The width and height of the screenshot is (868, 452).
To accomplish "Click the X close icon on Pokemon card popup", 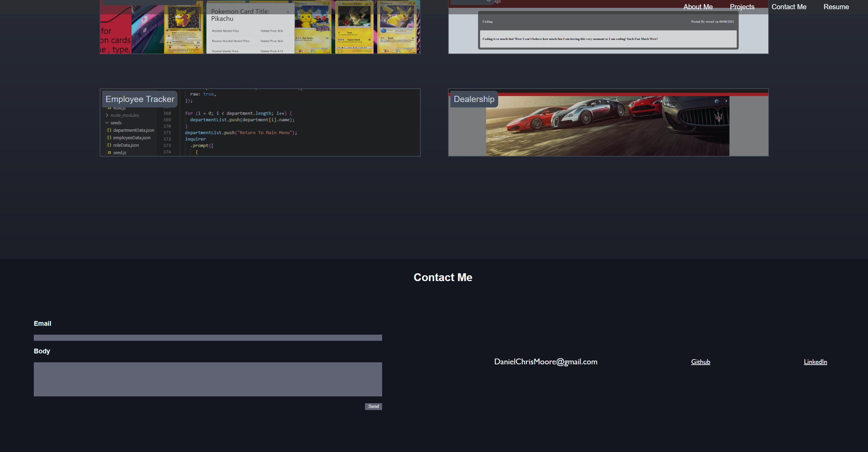I will 288,12.
